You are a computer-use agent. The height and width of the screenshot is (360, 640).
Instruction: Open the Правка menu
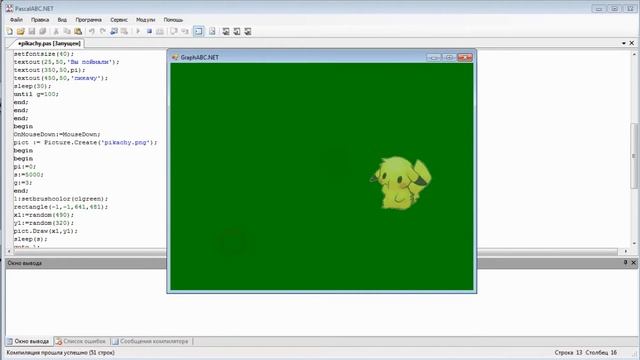40,20
